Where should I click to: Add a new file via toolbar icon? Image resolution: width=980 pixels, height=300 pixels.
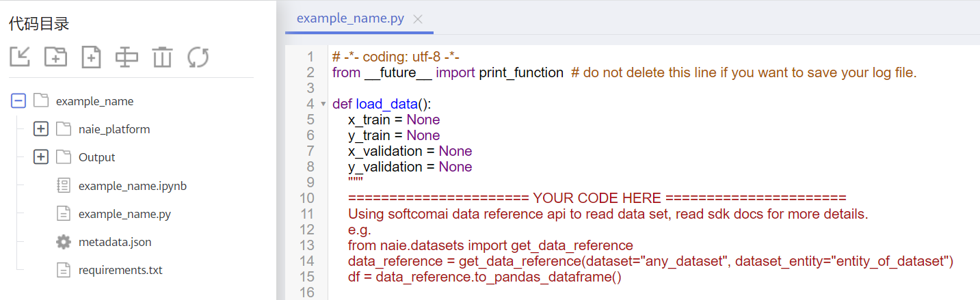pos(91,57)
